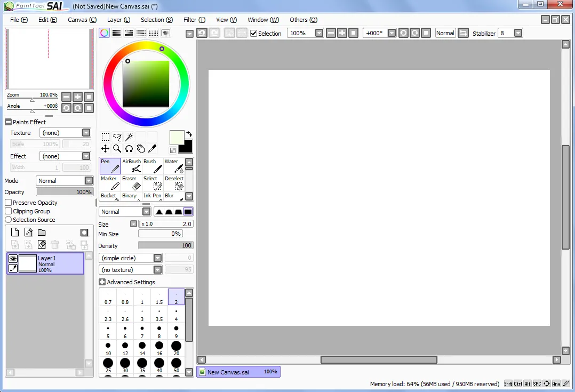Image resolution: width=575 pixels, height=392 pixels.
Task: Select brush size 20 preset
Action: pyautogui.click(x=177, y=348)
